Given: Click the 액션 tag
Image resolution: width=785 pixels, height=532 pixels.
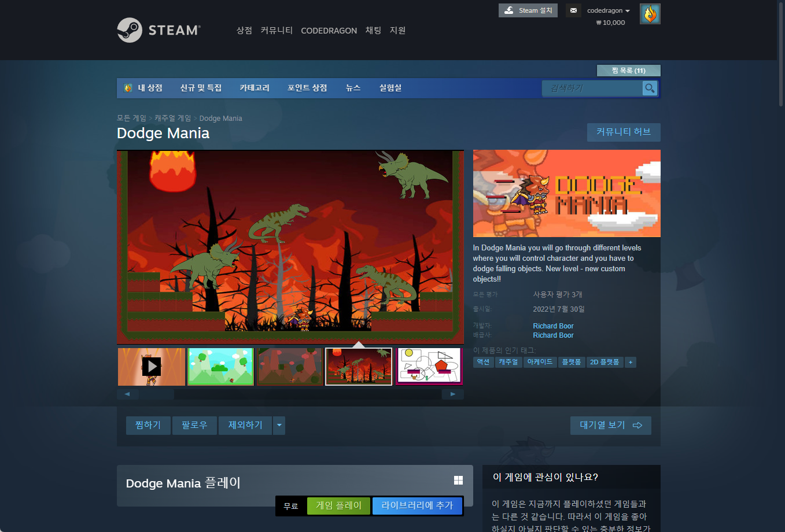Looking at the screenshot, I should point(483,362).
